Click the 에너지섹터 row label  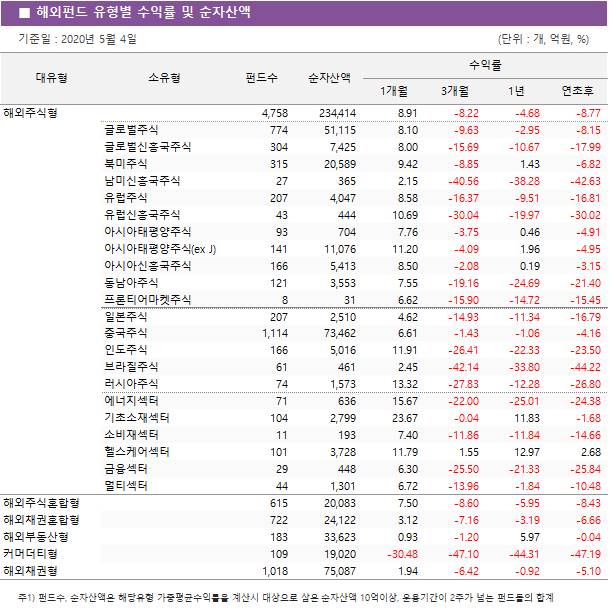pos(131,401)
